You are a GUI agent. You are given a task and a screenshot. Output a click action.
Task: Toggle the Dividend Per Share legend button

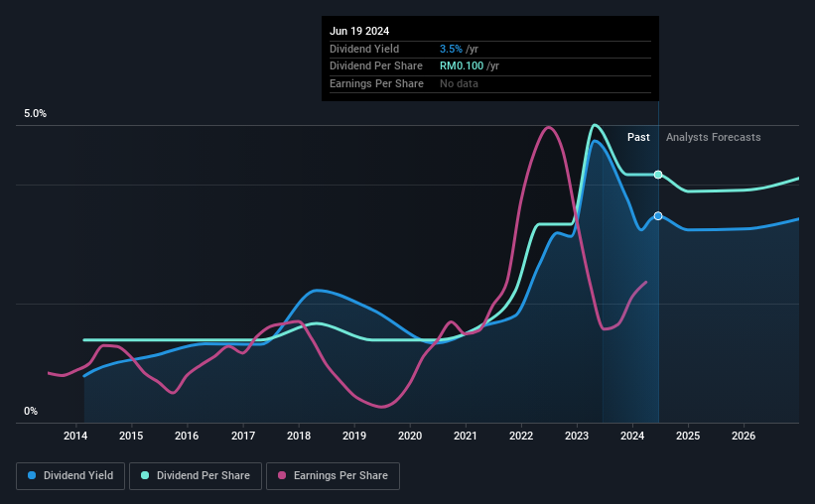point(196,476)
